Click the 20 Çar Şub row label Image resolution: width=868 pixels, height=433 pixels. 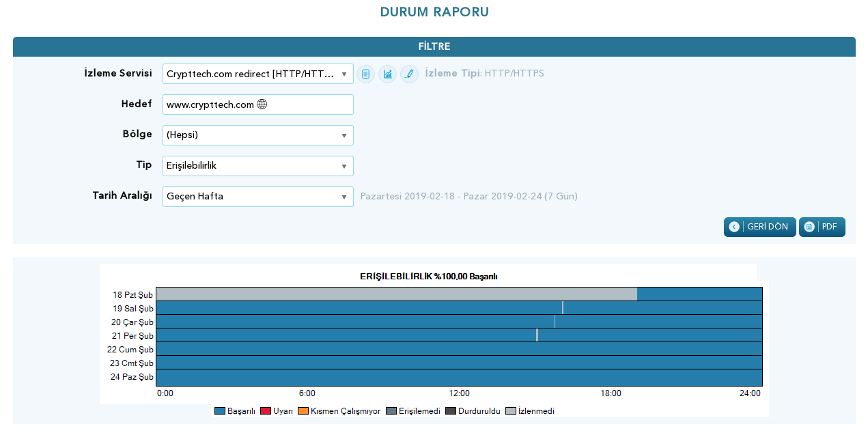[133, 322]
